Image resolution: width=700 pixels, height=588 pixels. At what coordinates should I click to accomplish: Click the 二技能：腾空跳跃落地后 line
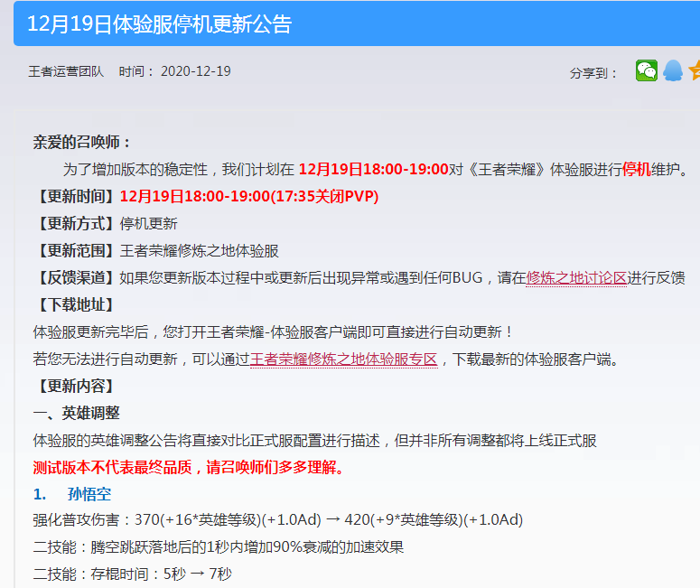219,547
